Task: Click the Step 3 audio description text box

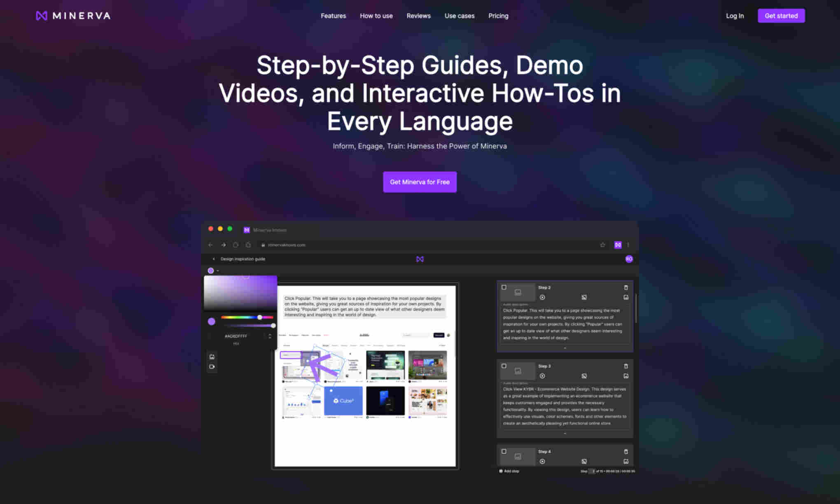Action: 565,406
